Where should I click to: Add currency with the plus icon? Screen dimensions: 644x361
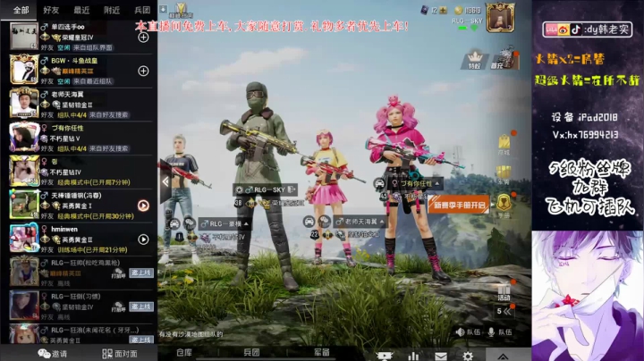coord(443,10)
